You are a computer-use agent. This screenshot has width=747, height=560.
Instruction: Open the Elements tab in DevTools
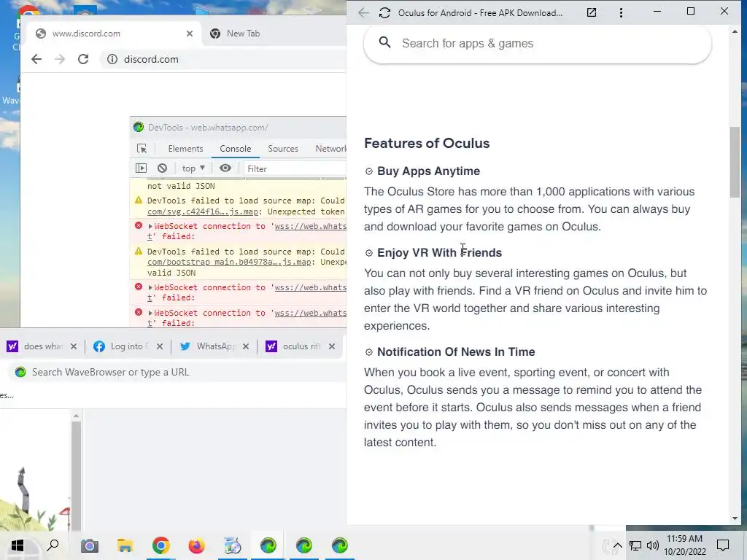(x=185, y=149)
